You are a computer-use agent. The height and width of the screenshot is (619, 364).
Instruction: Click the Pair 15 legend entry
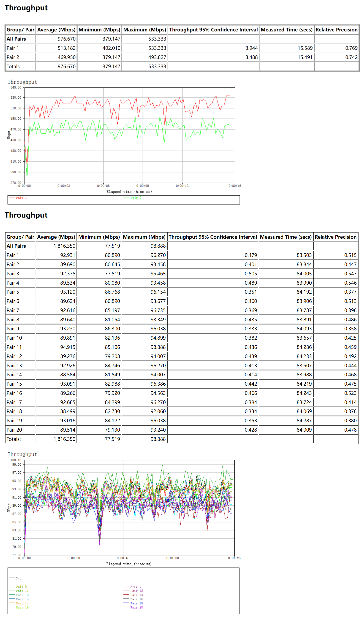coord(22,599)
